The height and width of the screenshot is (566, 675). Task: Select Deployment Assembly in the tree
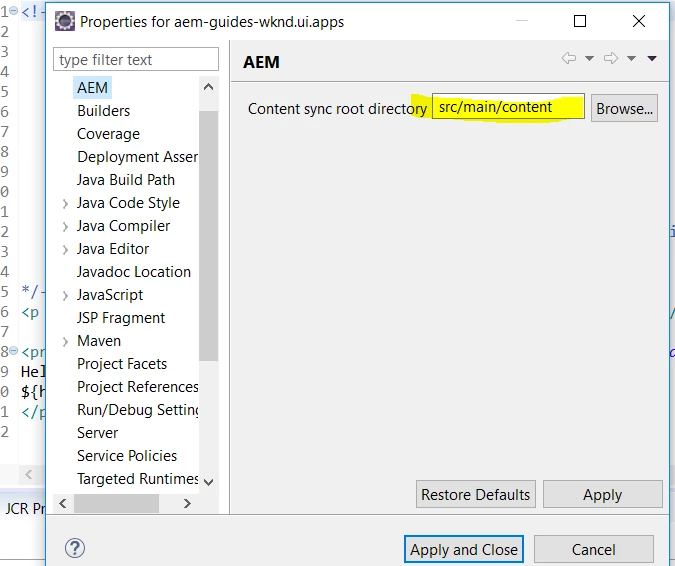[x=137, y=157]
